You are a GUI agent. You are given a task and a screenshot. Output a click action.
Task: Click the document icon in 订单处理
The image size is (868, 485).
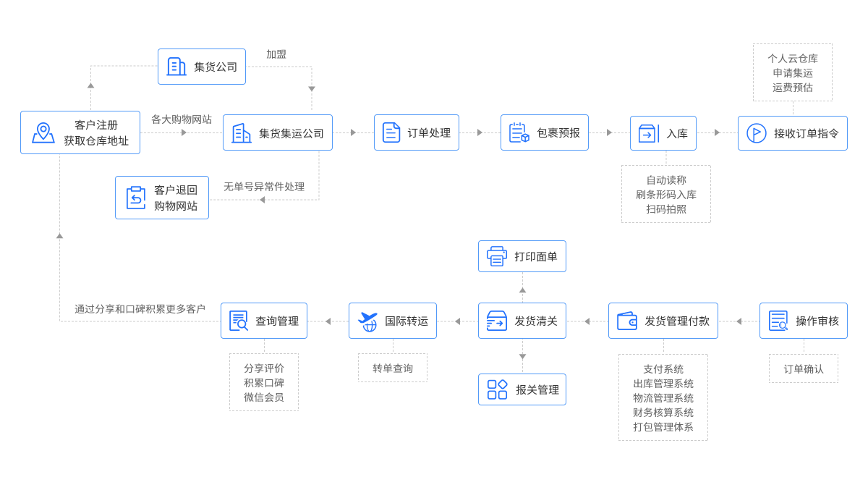click(x=391, y=132)
